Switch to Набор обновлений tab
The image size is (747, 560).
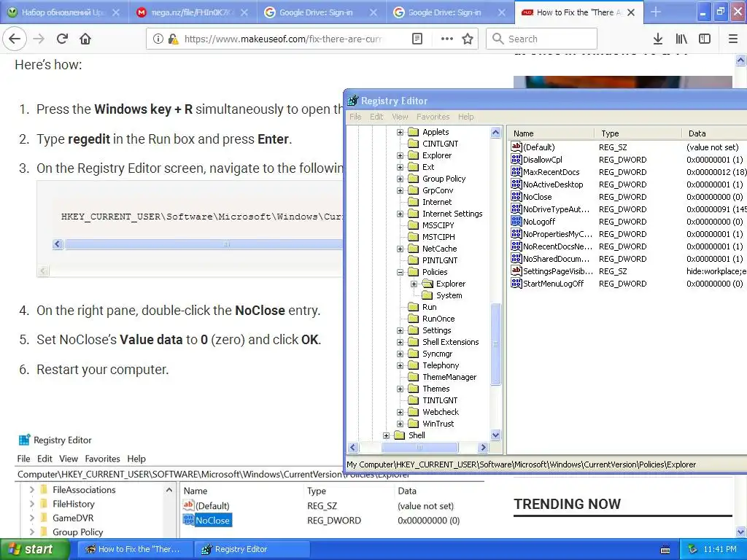pyautogui.click(x=64, y=12)
